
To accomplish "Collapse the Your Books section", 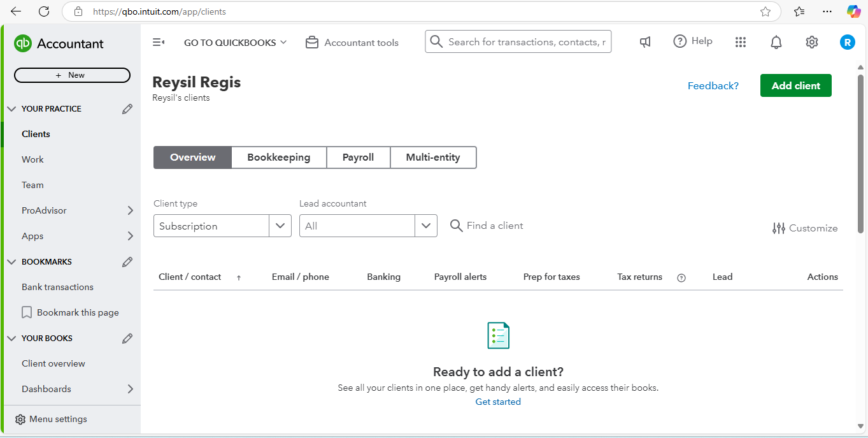I will tap(11, 339).
